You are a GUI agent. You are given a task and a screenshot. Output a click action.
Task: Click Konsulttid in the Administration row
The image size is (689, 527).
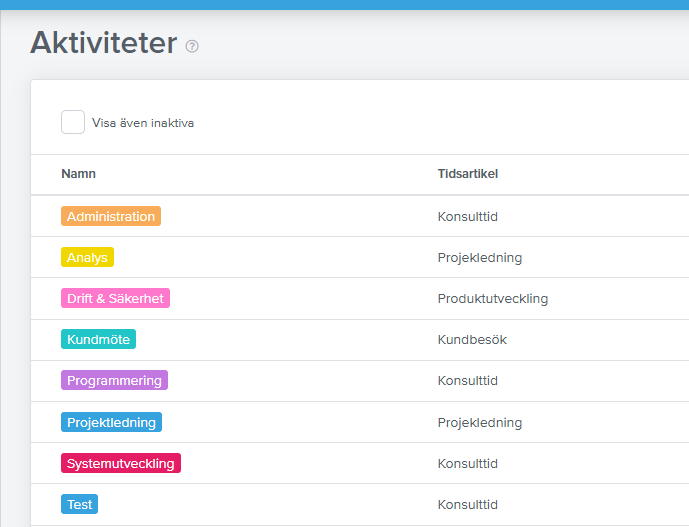click(x=468, y=217)
